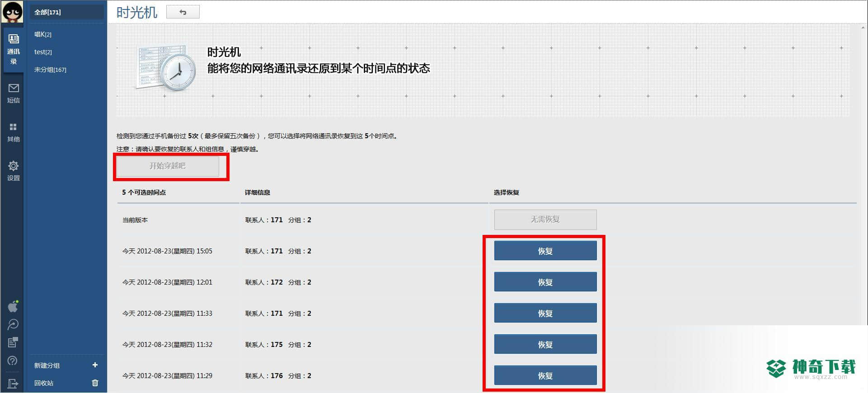868x393 pixels.
Task: Restore the 11:29 backup
Action: [x=545, y=375]
